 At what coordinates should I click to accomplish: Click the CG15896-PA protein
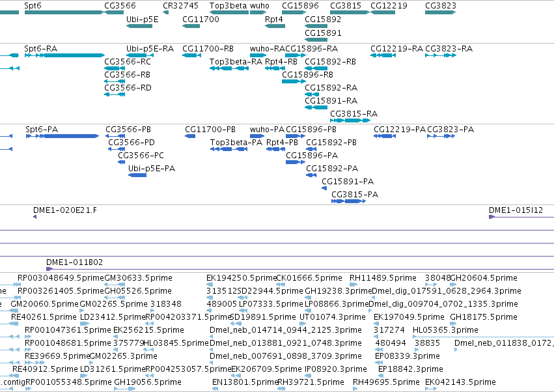tap(296, 162)
